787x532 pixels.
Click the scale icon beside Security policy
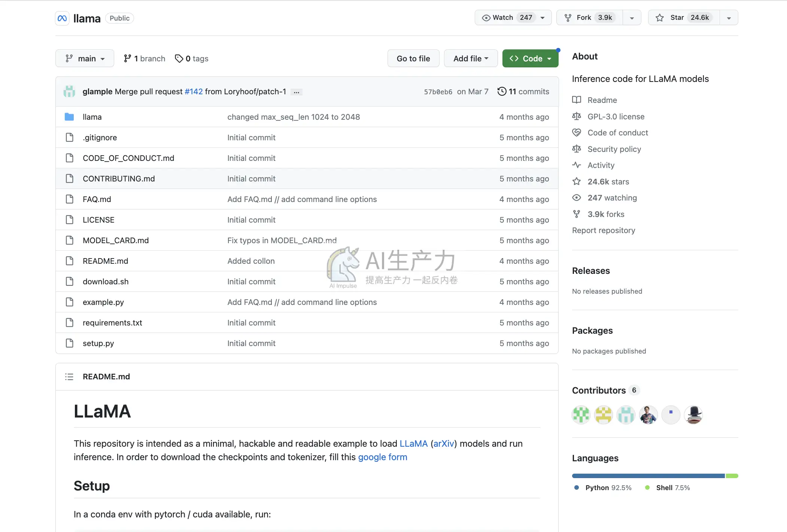(x=577, y=149)
